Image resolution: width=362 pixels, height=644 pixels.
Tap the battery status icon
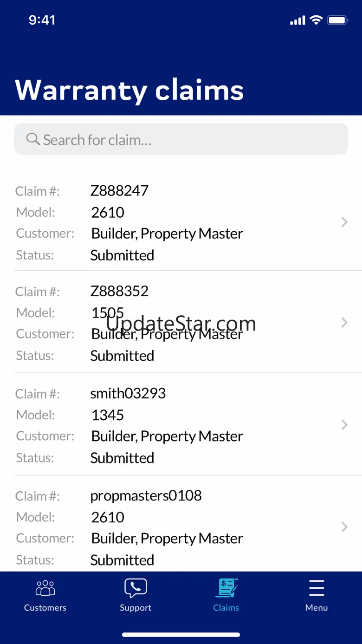(337, 20)
